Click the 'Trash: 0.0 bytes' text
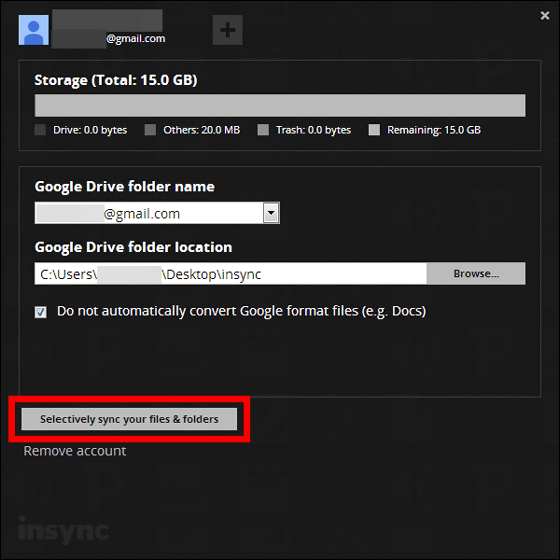 point(313,130)
